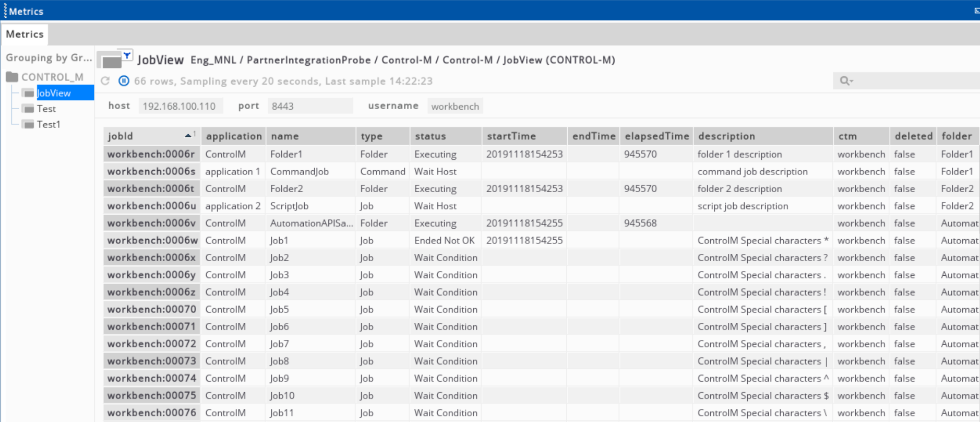The image size is (980, 422).
Task: Open the search options dropdown arrow
Action: click(851, 81)
